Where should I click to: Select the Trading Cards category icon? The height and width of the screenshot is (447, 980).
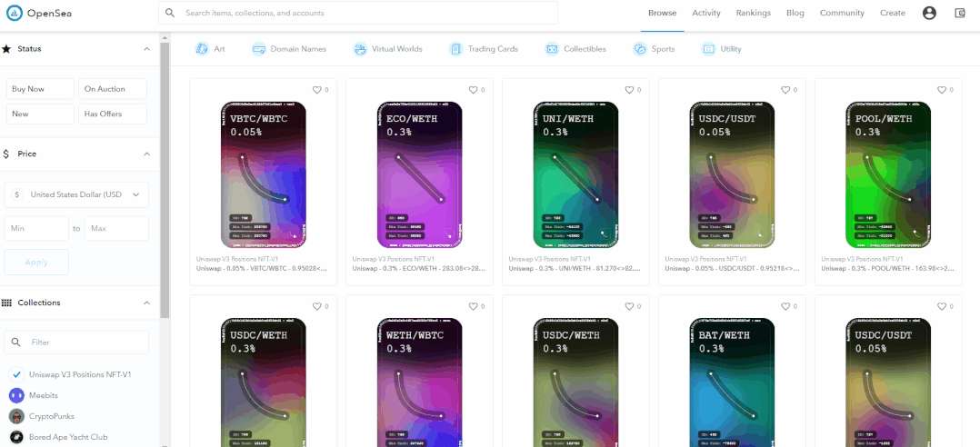pyautogui.click(x=455, y=49)
